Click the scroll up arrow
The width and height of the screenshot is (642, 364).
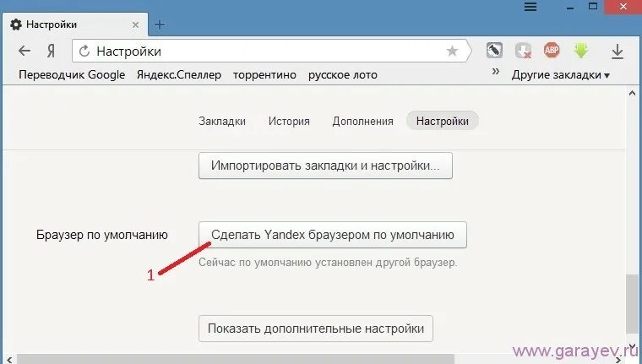point(632,94)
